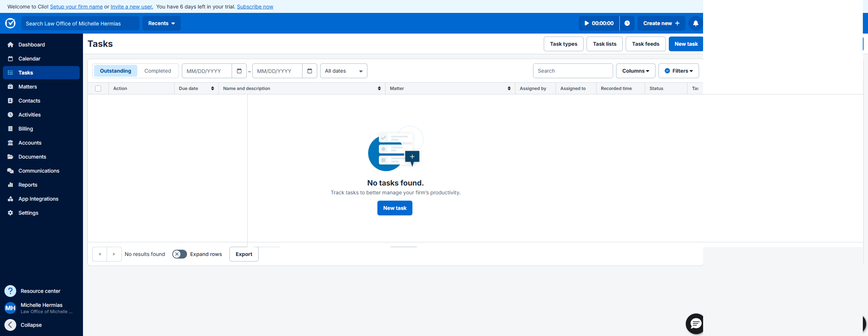This screenshot has width=868, height=336.
Task: Expand the Columns dropdown
Action: (635, 71)
